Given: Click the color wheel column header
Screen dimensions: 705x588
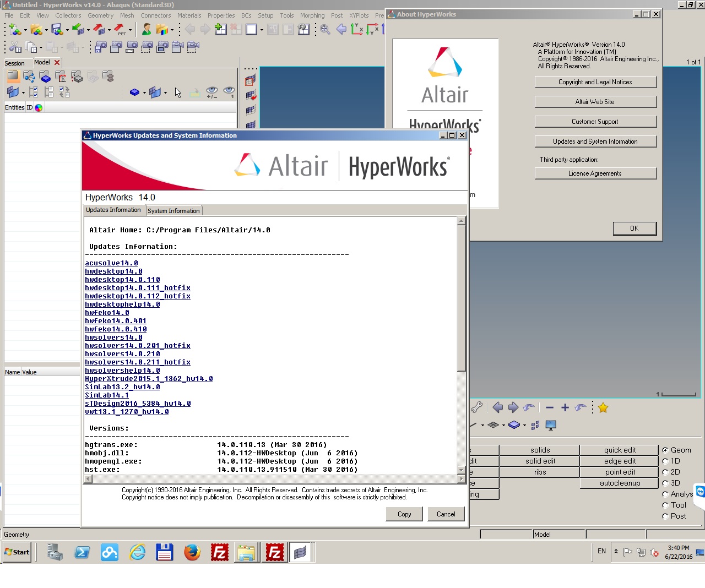Looking at the screenshot, I should pyautogui.click(x=39, y=107).
